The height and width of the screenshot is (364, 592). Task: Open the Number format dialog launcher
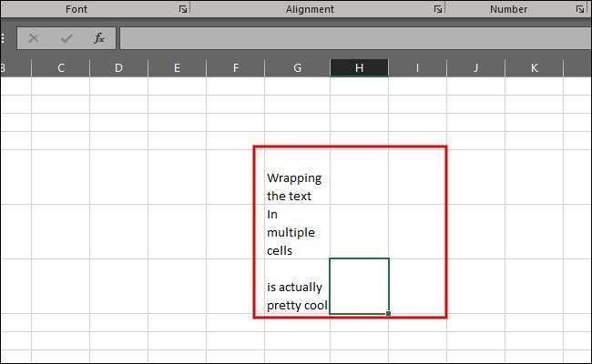580,9
